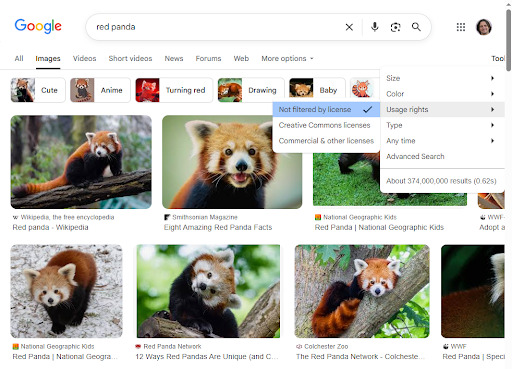This screenshot has height=369, width=512.
Task: Filter by the Drawing suggestion chip
Action: click(251, 90)
